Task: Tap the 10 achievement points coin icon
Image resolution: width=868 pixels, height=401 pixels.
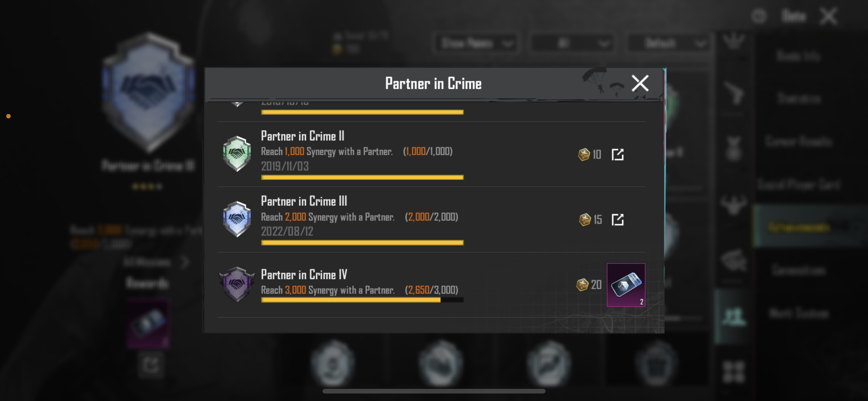Action: click(x=584, y=155)
